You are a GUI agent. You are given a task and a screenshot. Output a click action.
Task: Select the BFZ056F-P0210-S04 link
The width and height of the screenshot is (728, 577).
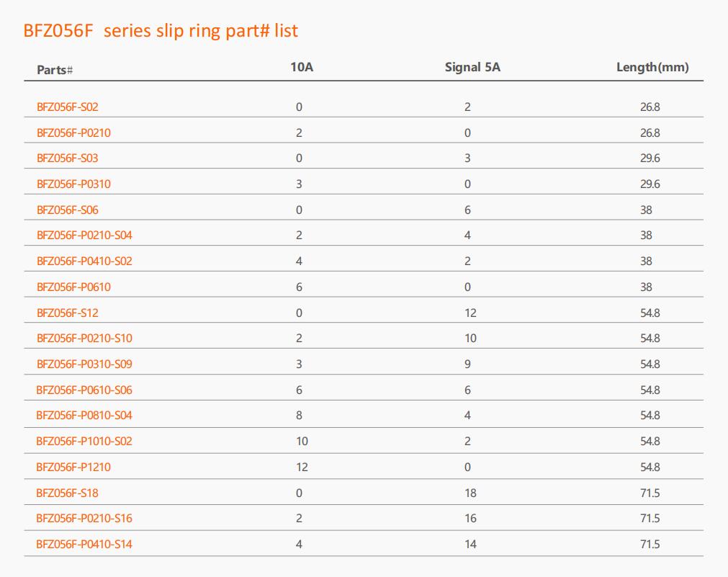84,235
